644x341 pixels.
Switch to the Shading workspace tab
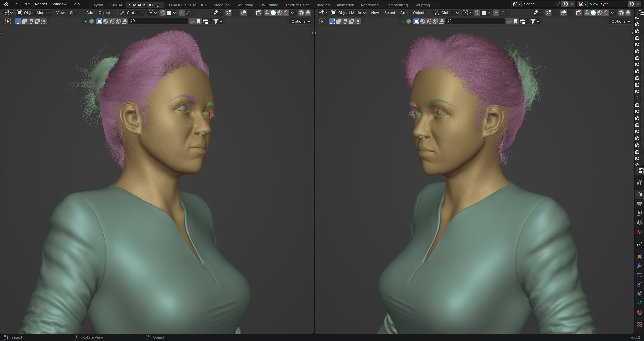point(323,5)
